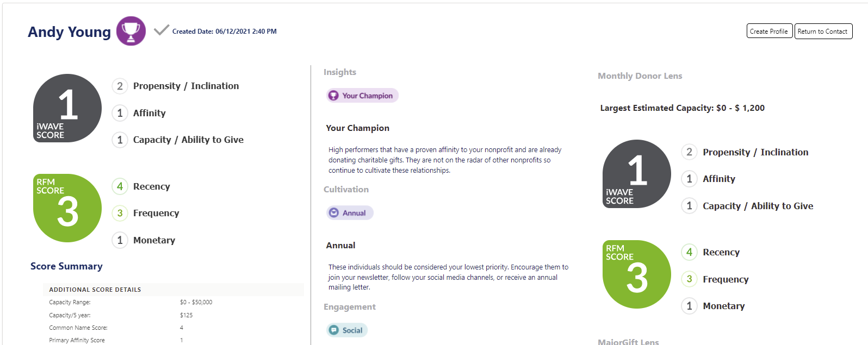Image resolution: width=868 pixels, height=345 pixels.
Task: Click the Annual cultivation badge
Action: pos(350,212)
